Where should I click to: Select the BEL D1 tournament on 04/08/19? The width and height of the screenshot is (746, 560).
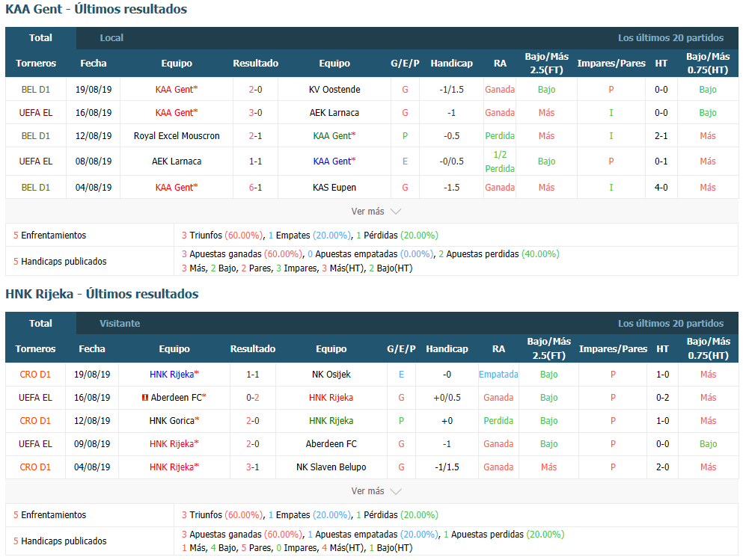36,188
